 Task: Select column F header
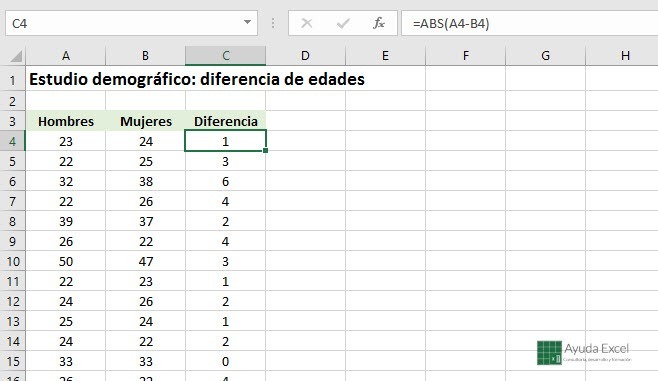click(x=465, y=56)
